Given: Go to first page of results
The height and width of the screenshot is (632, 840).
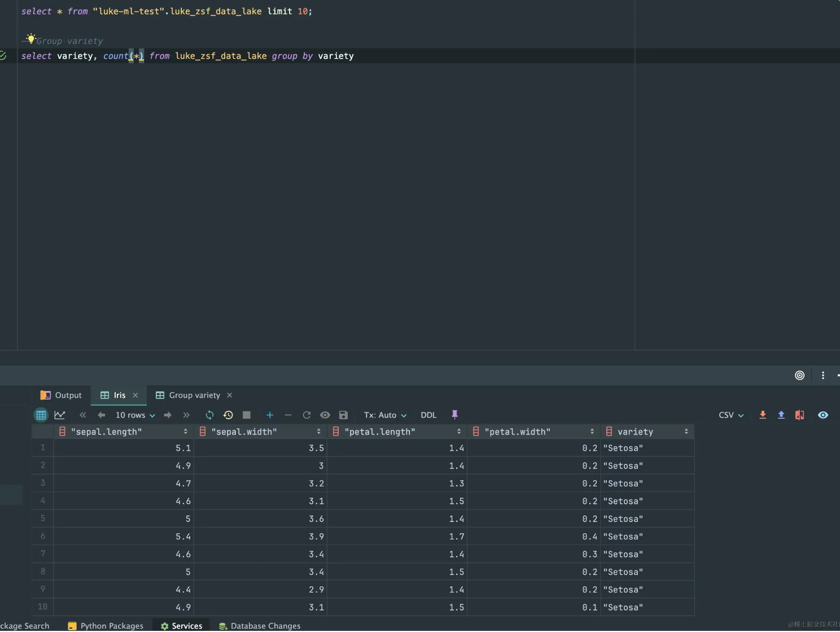Looking at the screenshot, I should (x=83, y=415).
